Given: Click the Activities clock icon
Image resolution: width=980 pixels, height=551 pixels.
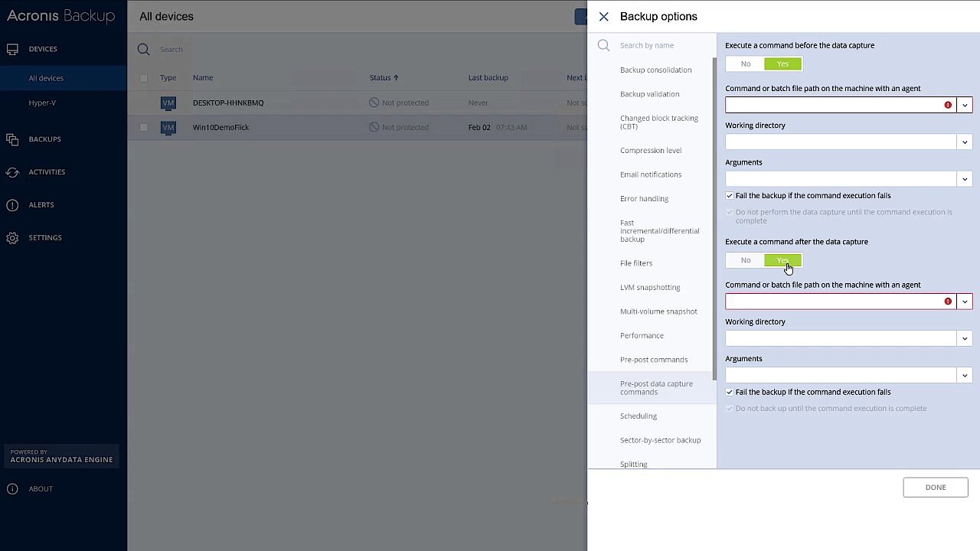Looking at the screenshot, I should coord(12,172).
